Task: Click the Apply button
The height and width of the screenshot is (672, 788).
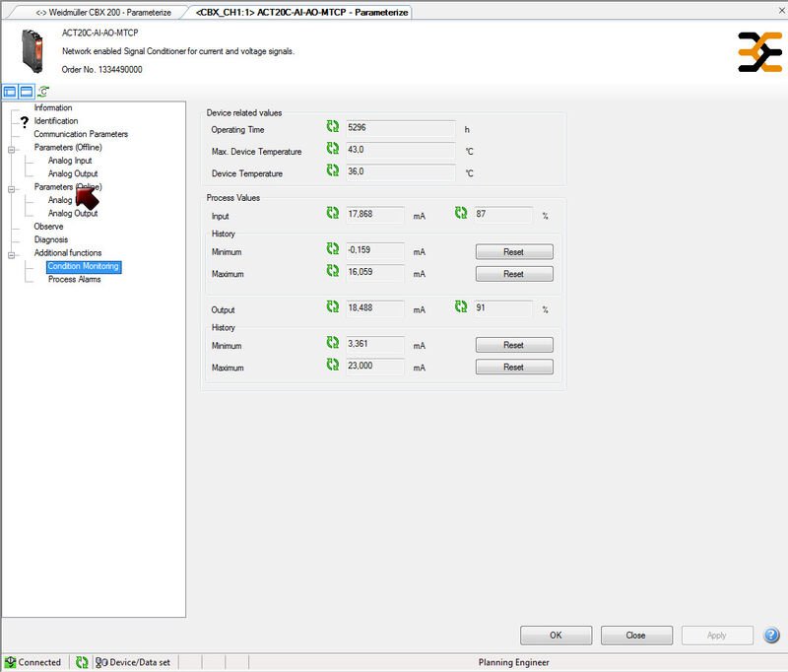Action: pyautogui.click(x=717, y=636)
